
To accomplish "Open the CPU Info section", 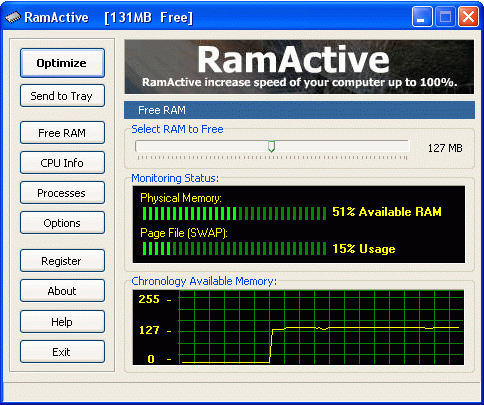I will 62,163.
